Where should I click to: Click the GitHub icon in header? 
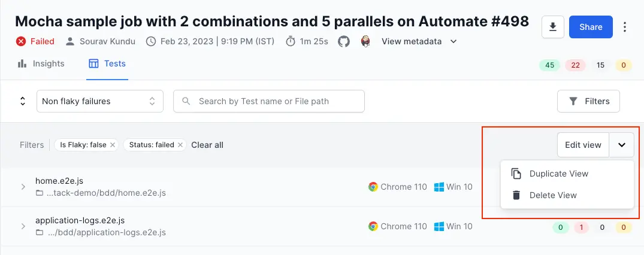344,42
